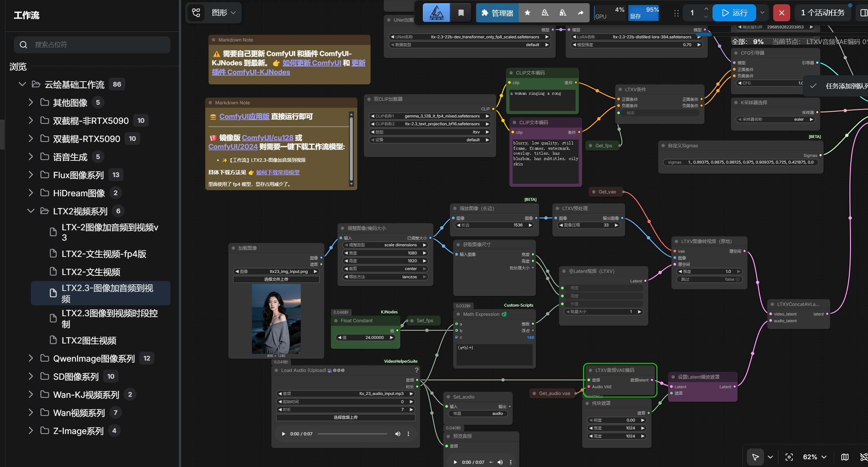
Task: Play the Load Audio upload preview
Action: (283, 434)
